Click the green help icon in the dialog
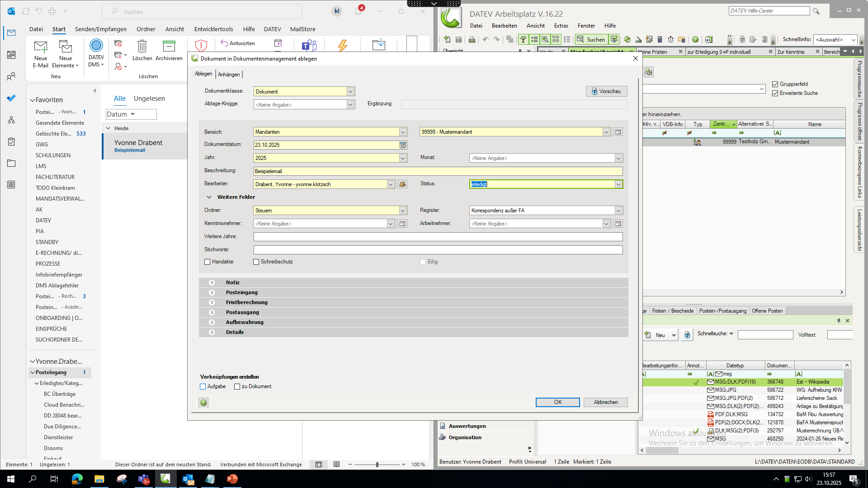The height and width of the screenshot is (488, 868). (203, 403)
